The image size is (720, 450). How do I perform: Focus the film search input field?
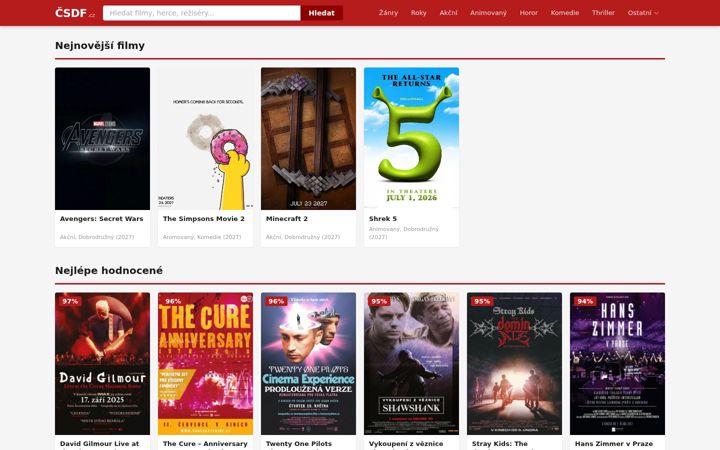pyautogui.click(x=202, y=13)
